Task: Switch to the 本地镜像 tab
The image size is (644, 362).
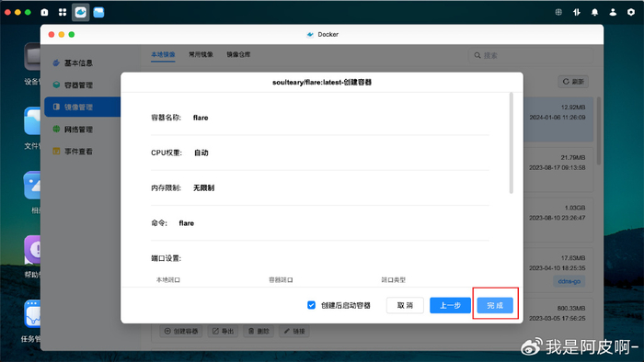Action: point(163,54)
